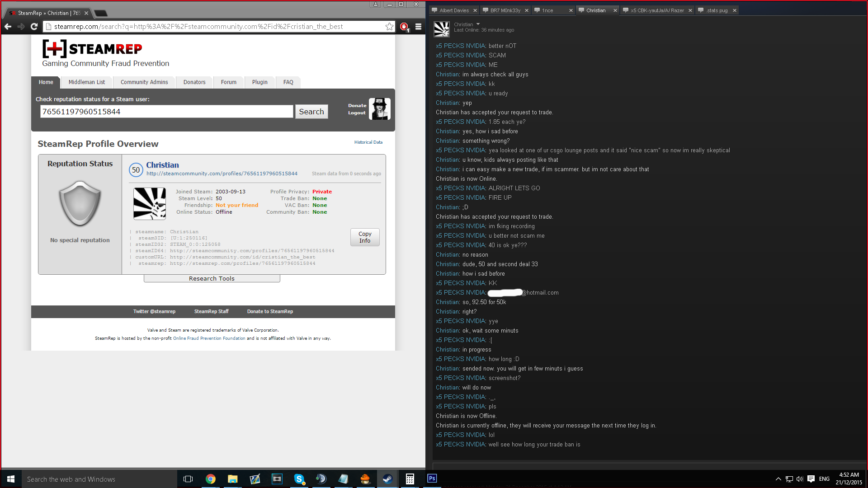The height and width of the screenshot is (488, 868).
Task: Switch to the .stats pug chat tab
Action: tap(717, 10)
